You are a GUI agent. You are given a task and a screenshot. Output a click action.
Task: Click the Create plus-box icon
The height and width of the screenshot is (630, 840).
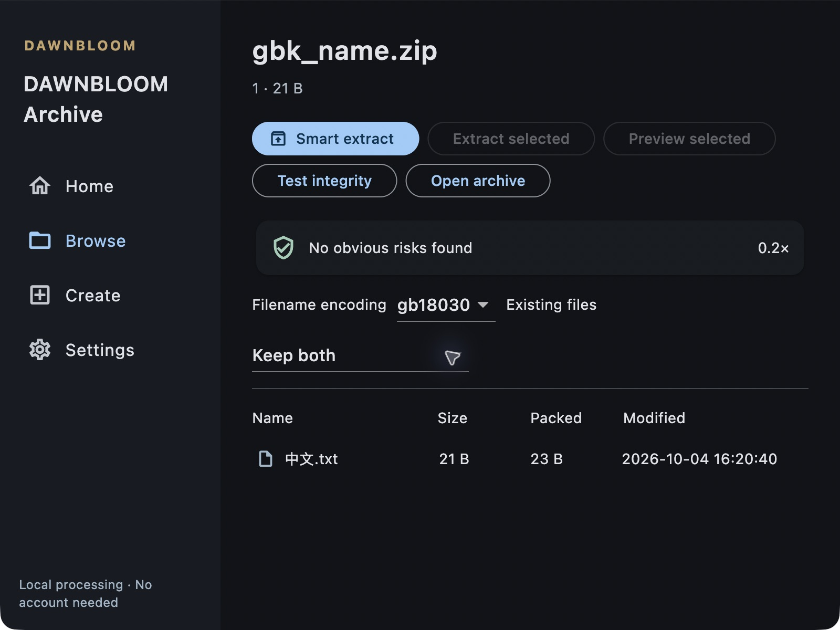click(x=40, y=295)
